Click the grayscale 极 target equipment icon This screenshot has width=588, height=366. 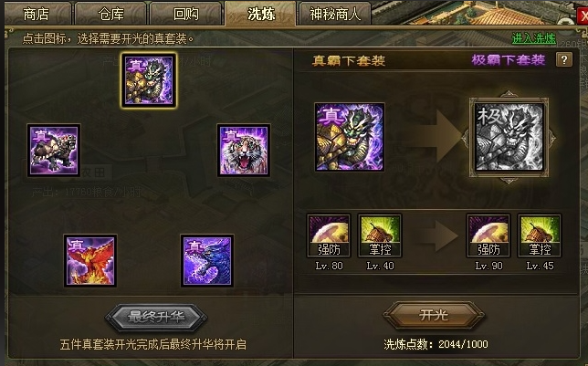coord(509,137)
